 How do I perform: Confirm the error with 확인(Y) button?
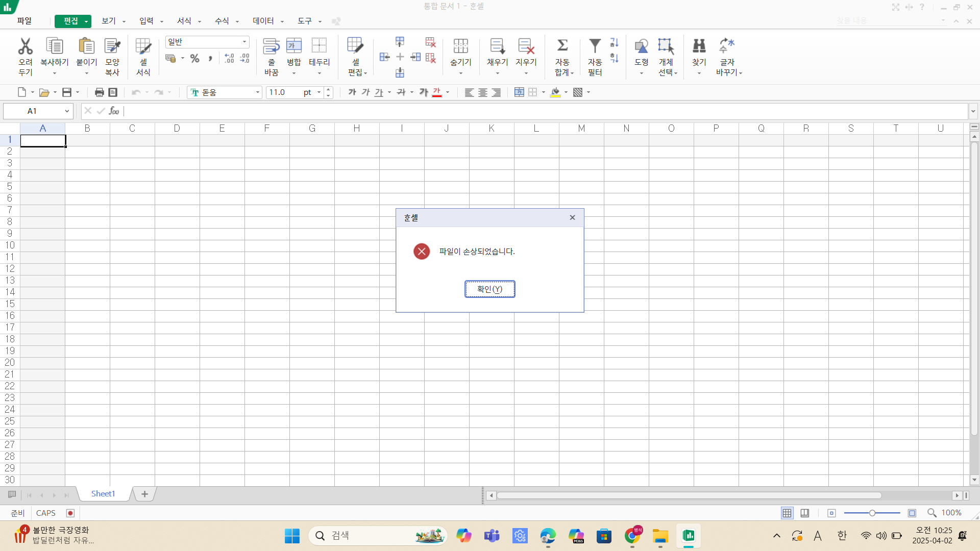[x=489, y=289]
